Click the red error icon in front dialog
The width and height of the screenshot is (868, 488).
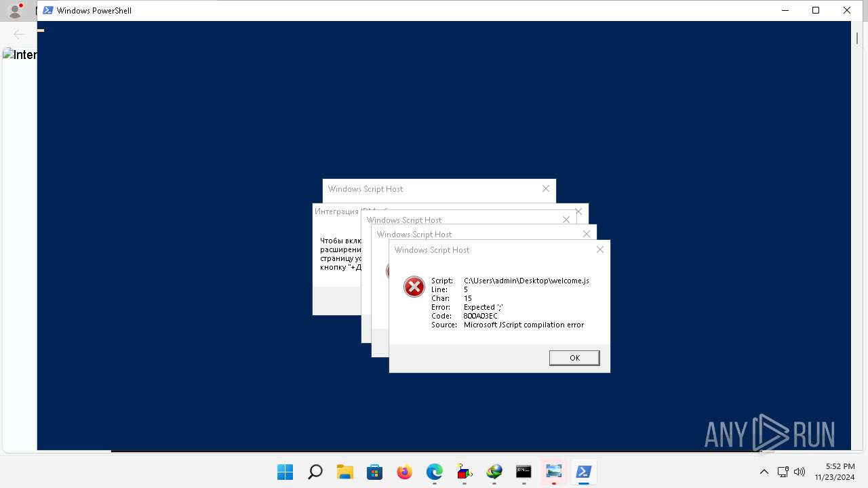click(414, 287)
